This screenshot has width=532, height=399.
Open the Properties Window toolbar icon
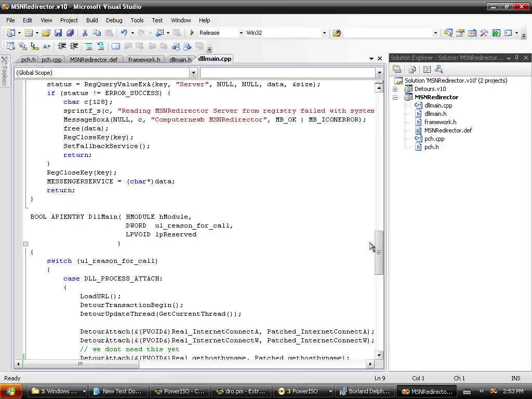[x=460, y=33]
